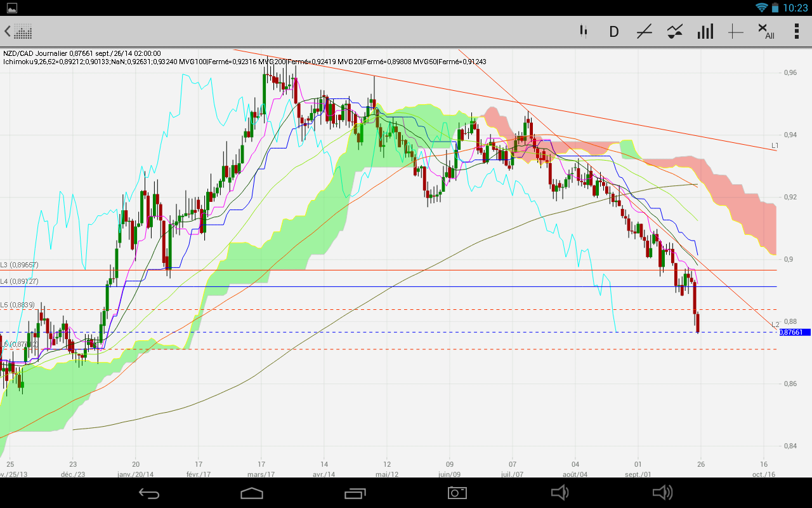Image resolution: width=812 pixels, height=508 pixels.
Task: Open the recent apps button
Action: [x=355, y=493]
